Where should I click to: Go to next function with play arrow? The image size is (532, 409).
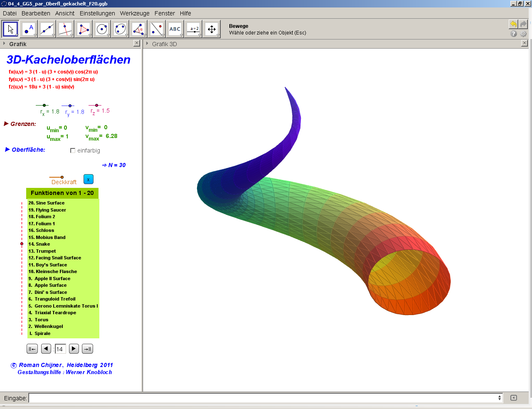[x=74, y=349]
